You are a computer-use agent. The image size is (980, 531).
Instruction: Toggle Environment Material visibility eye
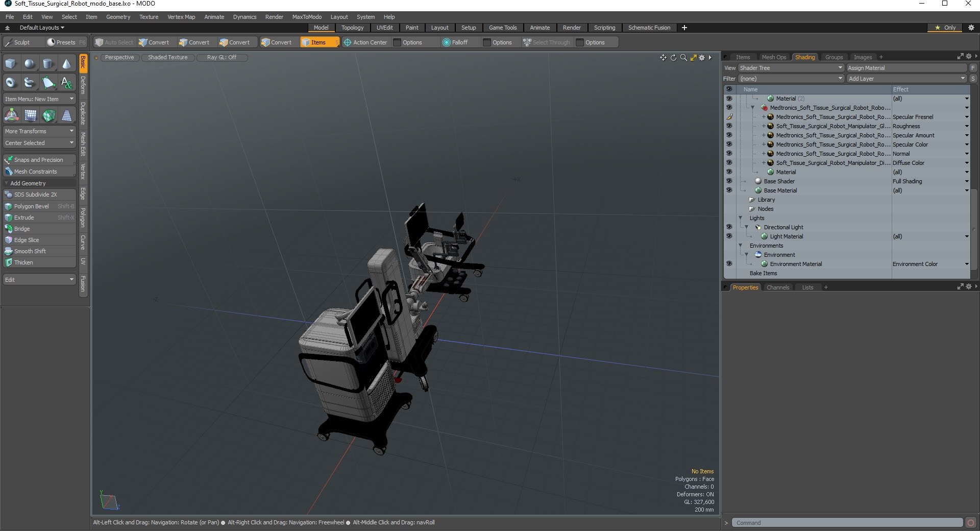(729, 264)
